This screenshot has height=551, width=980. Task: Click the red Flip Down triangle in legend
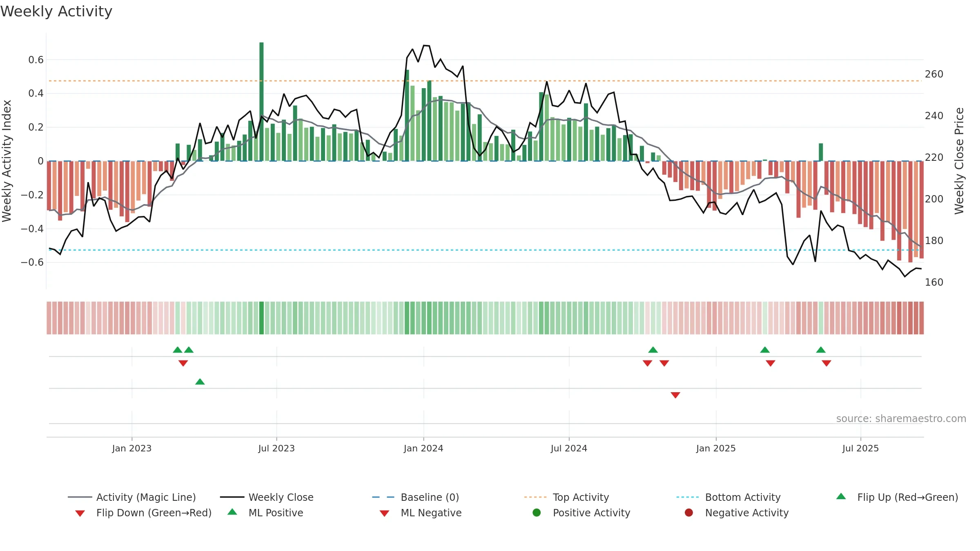(80, 513)
